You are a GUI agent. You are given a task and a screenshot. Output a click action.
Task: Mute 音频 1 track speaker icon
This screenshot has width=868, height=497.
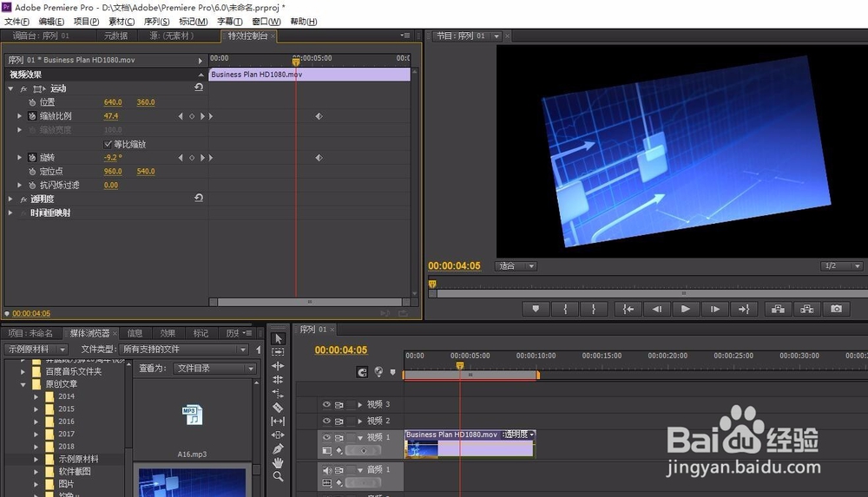pos(327,470)
